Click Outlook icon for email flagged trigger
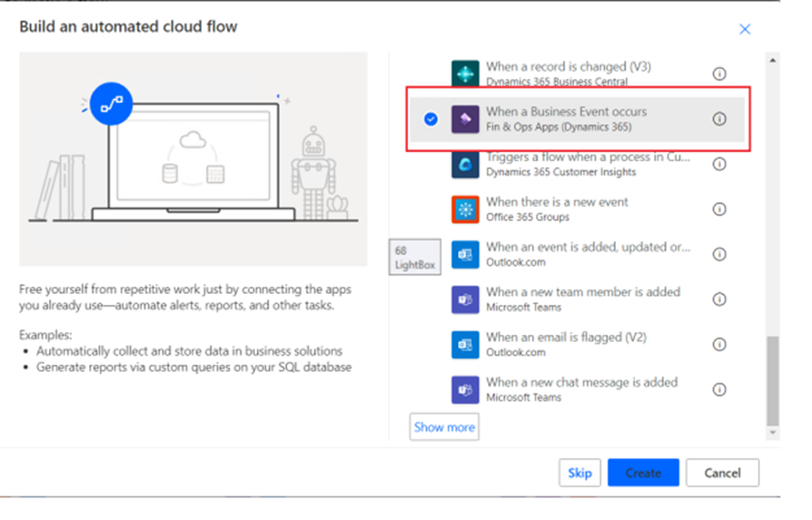This screenshot has width=812, height=520. pos(465,344)
